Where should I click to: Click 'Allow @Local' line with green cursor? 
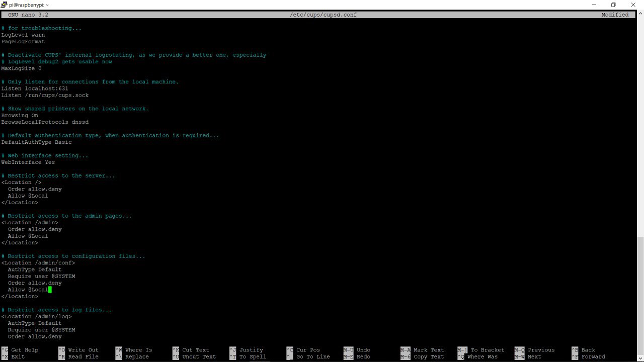pyautogui.click(x=28, y=290)
